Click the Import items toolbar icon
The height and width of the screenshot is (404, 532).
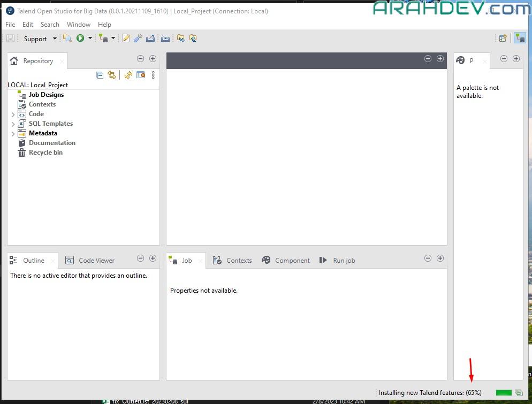[x=165, y=38]
